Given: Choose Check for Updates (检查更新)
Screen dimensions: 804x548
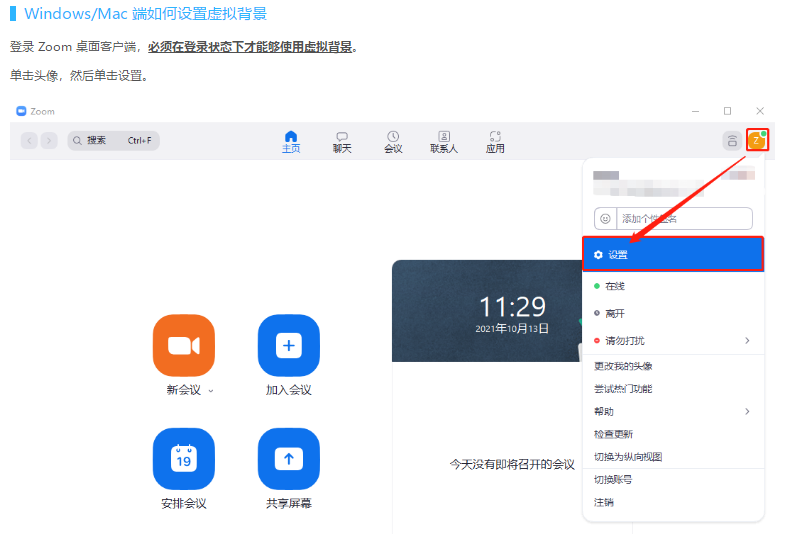Looking at the screenshot, I should tap(613, 434).
